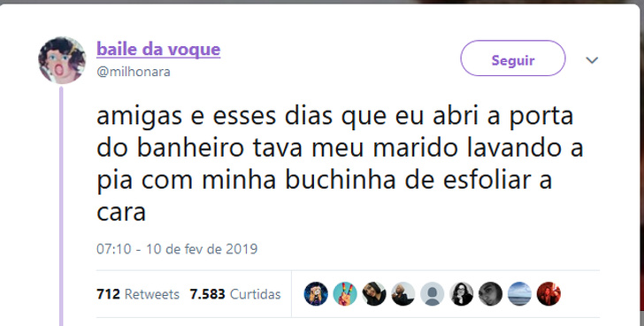The height and width of the screenshot is (326, 644).
Task: Open the 07:10 - 10 de fev de 2019 timestamp
Action: [177, 249]
